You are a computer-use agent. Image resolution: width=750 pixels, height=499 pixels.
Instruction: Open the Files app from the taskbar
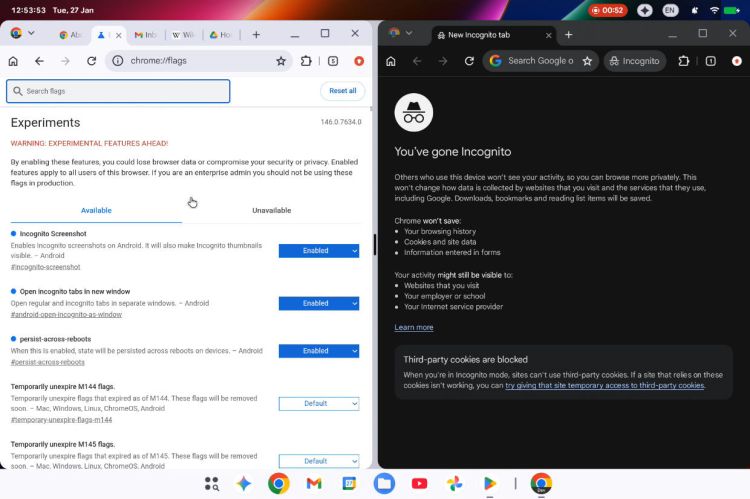[384, 484]
